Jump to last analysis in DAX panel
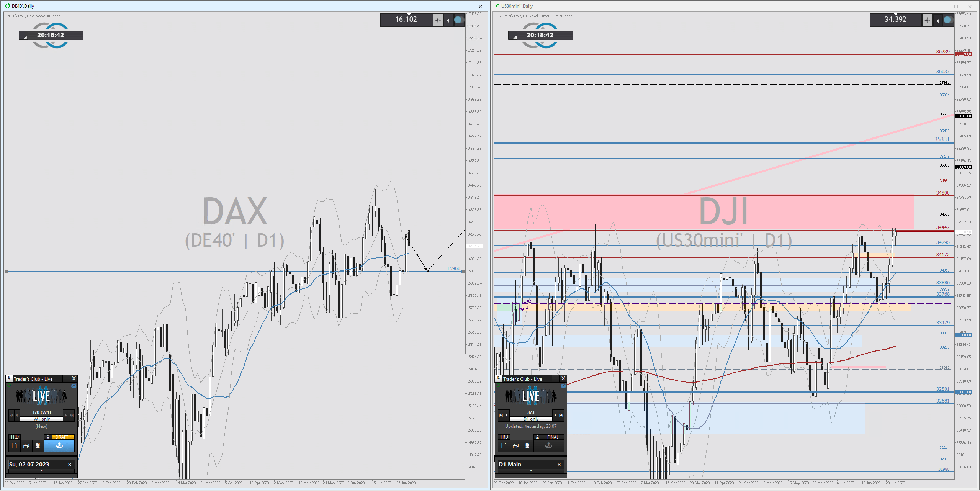This screenshot has width=980, height=491. coord(72,415)
